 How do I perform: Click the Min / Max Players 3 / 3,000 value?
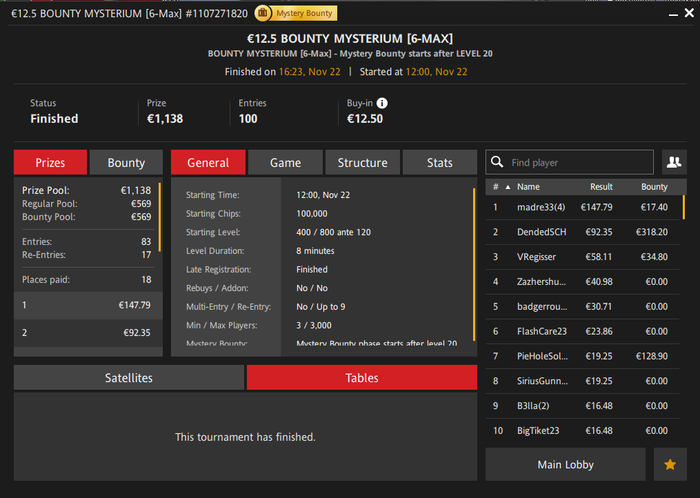314,325
